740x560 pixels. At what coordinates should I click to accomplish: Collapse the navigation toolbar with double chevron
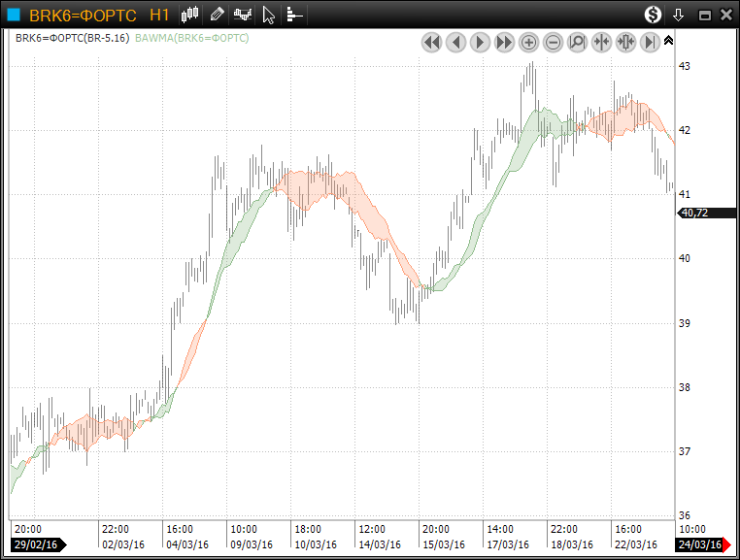tap(668, 40)
